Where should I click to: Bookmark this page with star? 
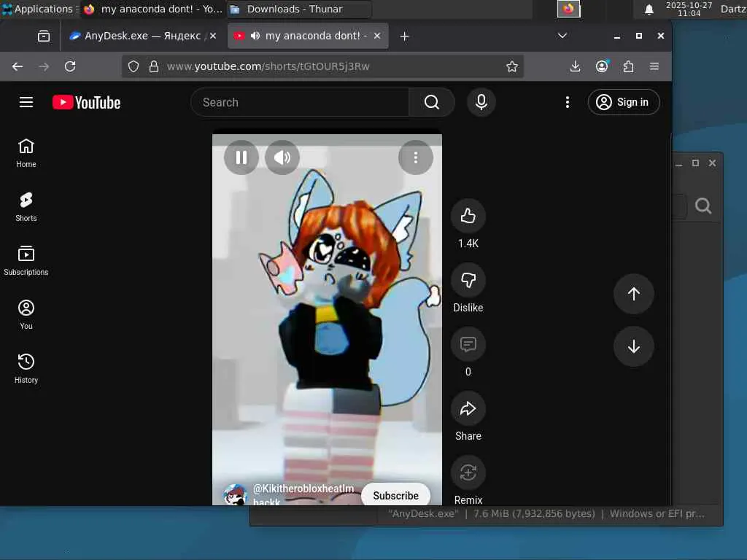(x=512, y=66)
